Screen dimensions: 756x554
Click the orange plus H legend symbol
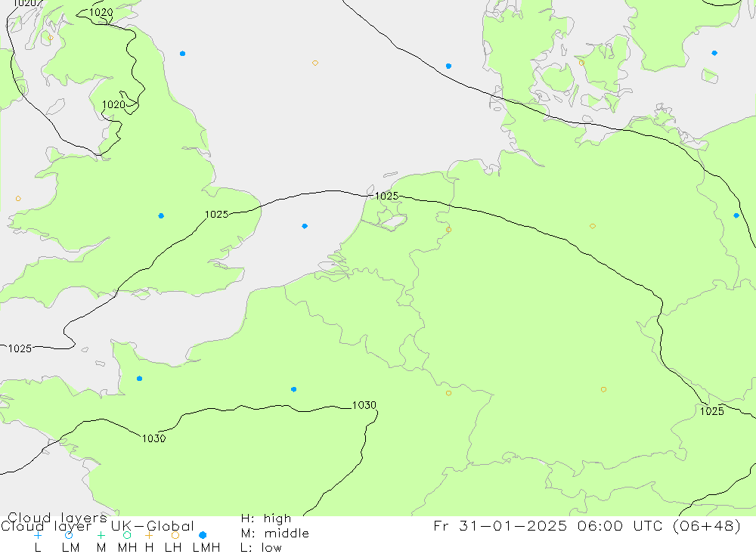coord(149,535)
